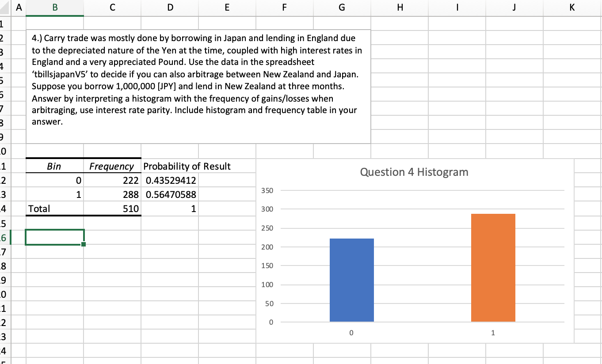Screen dimensions: 602x364
Task: Select the probability cell 0.43529412
Action: [170, 181]
